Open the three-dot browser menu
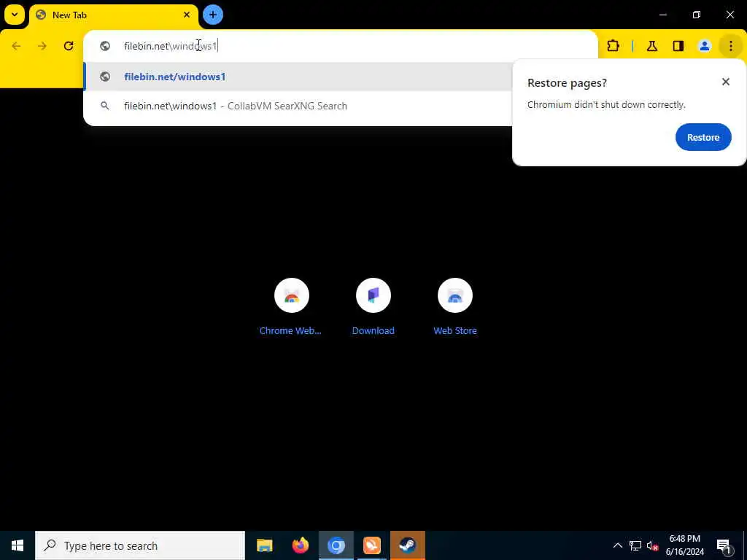The height and width of the screenshot is (560, 747). pos(731,46)
